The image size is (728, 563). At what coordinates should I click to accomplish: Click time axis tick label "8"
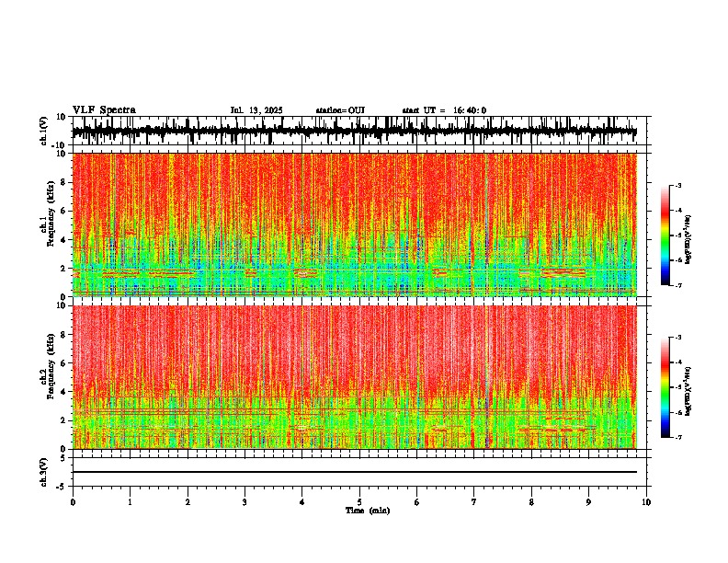(x=531, y=502)
